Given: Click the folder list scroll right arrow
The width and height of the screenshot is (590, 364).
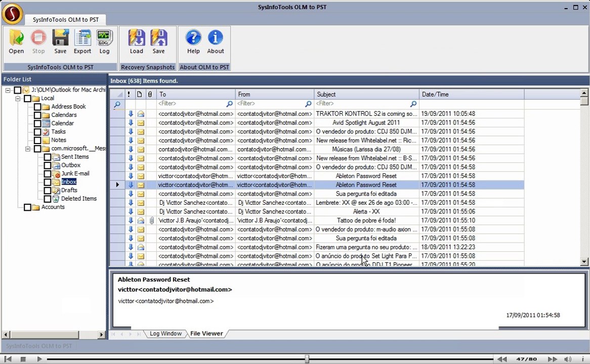Looking at the screenshot, I should pos(101,334).
